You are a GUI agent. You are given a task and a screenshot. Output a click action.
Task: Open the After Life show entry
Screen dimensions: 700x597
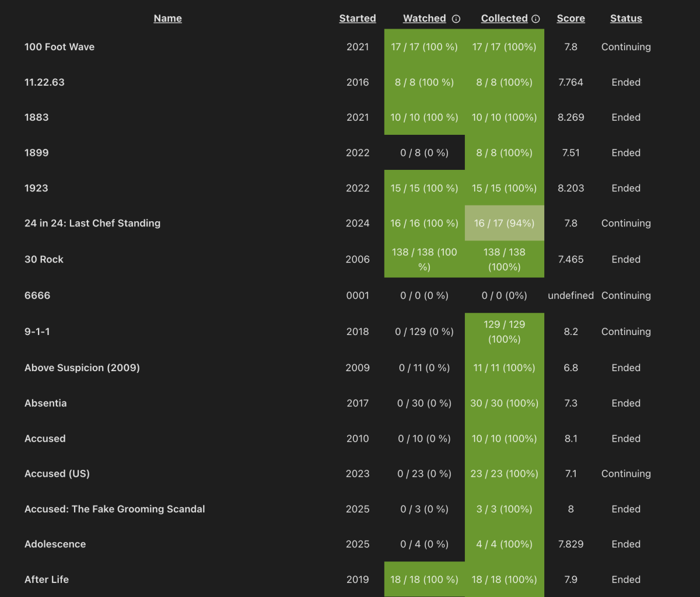(x=47, y=579)
